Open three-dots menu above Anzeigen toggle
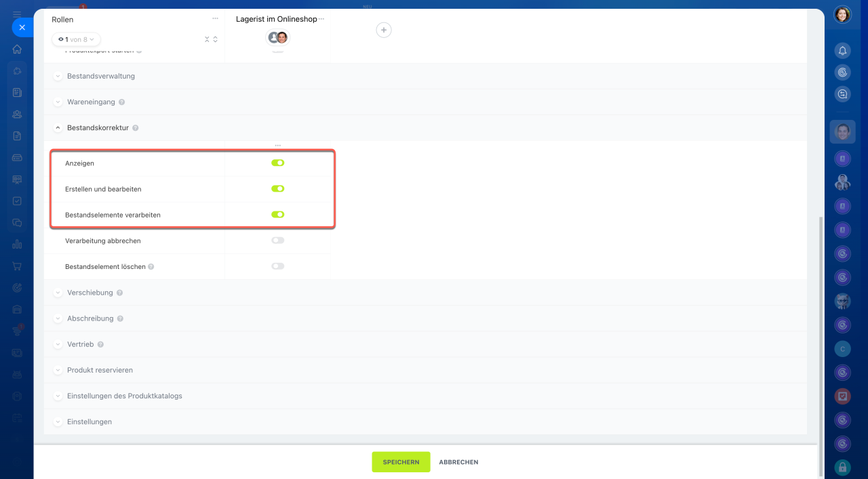 point(278,146)
